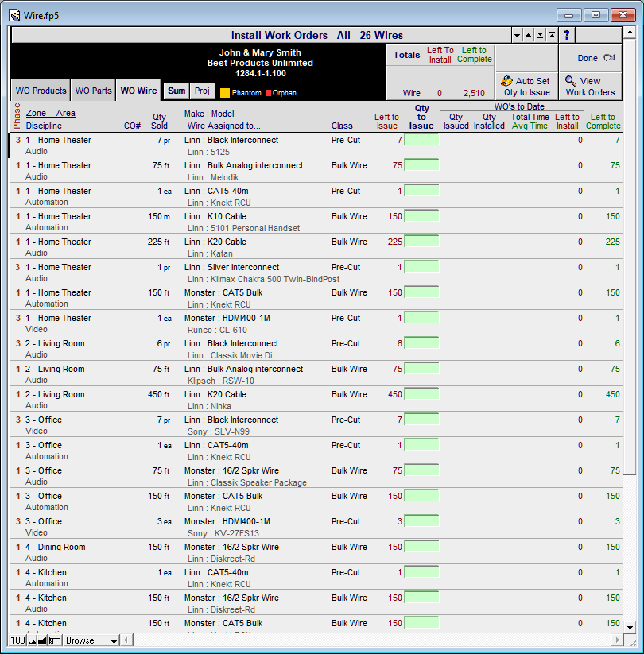Click the 2,510 Left to Complete total
This screenshot has height=654, width=644.
[474, 93]
